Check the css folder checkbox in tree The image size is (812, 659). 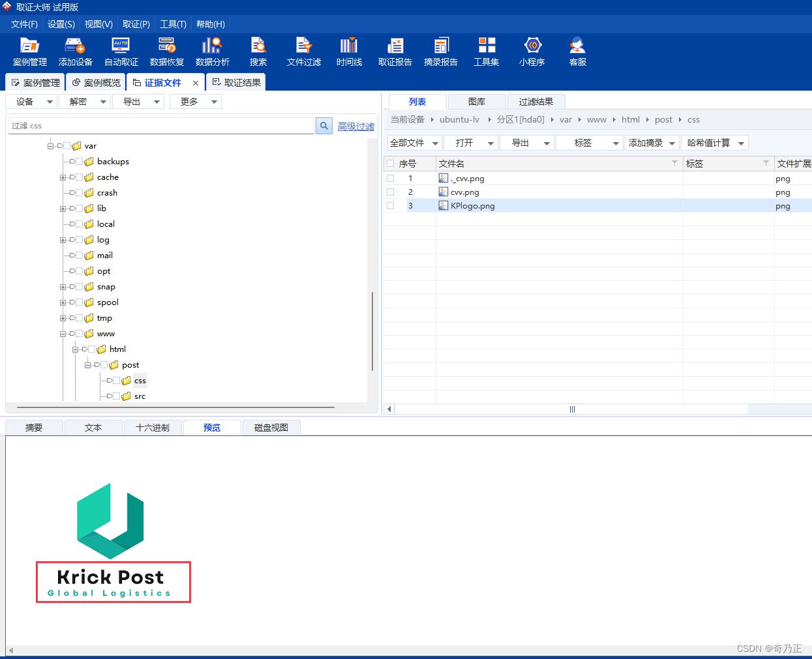116,381
